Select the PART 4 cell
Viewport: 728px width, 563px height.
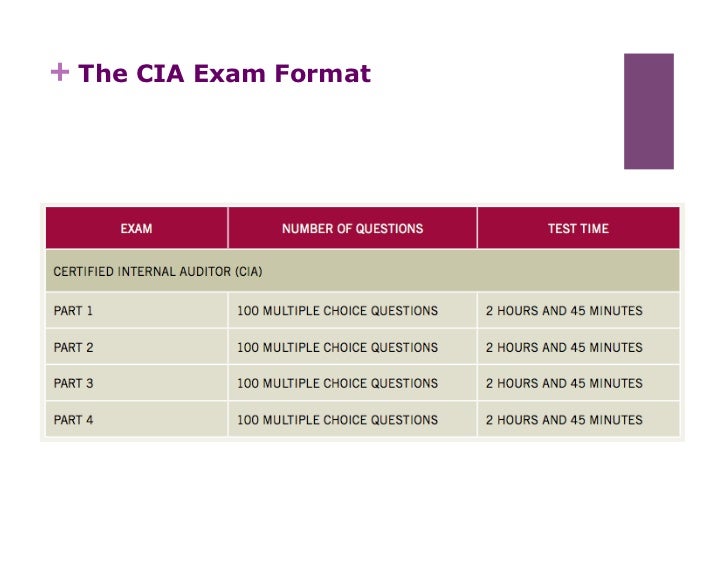coord(136,419)
